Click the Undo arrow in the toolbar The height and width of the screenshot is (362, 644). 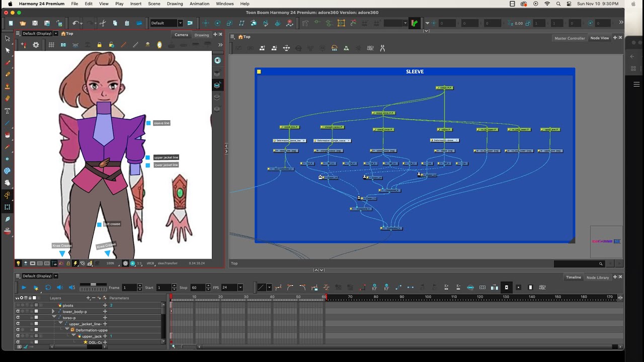point(75,23)
